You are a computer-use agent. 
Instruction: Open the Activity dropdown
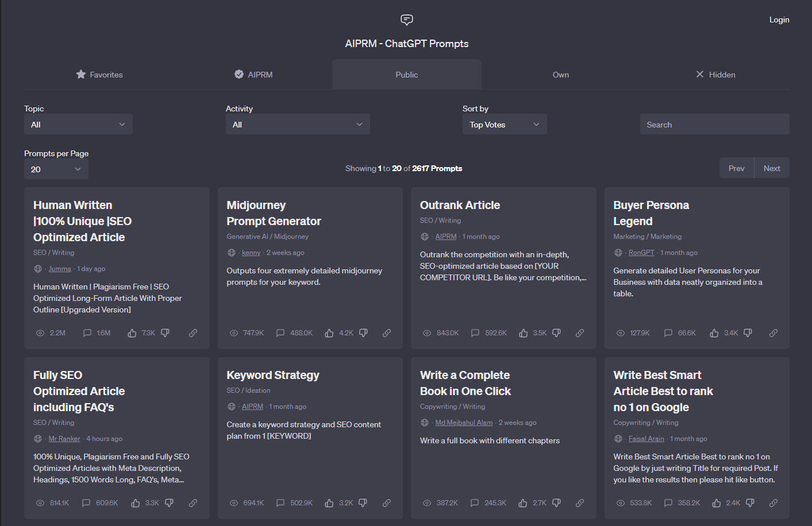(x=298, y=124)
